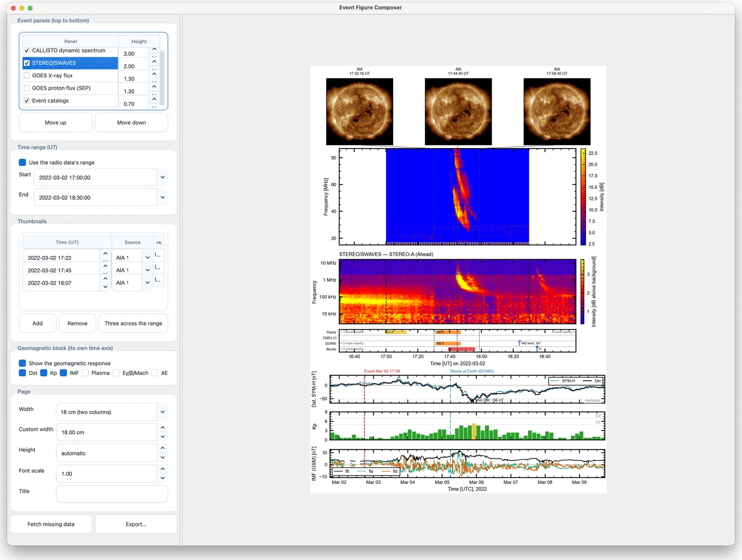Increase the Custom width value

pos(163,427)
